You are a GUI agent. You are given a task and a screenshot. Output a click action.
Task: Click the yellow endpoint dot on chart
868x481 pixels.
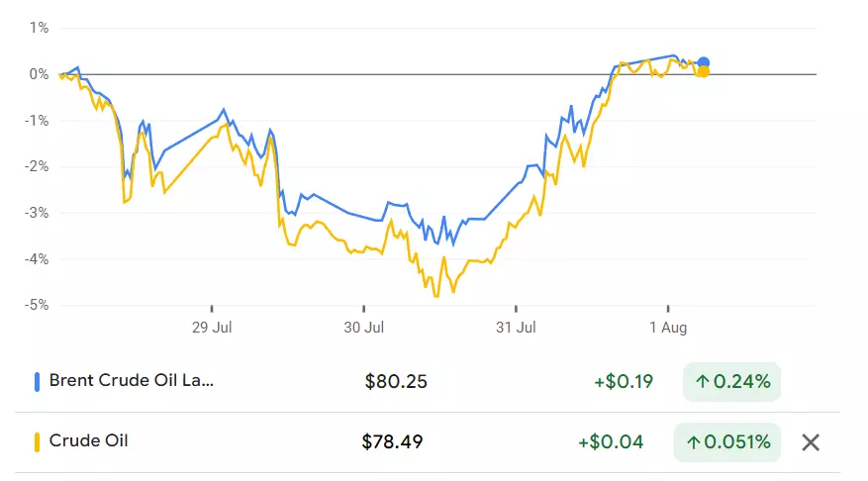(x=704, y=71)
